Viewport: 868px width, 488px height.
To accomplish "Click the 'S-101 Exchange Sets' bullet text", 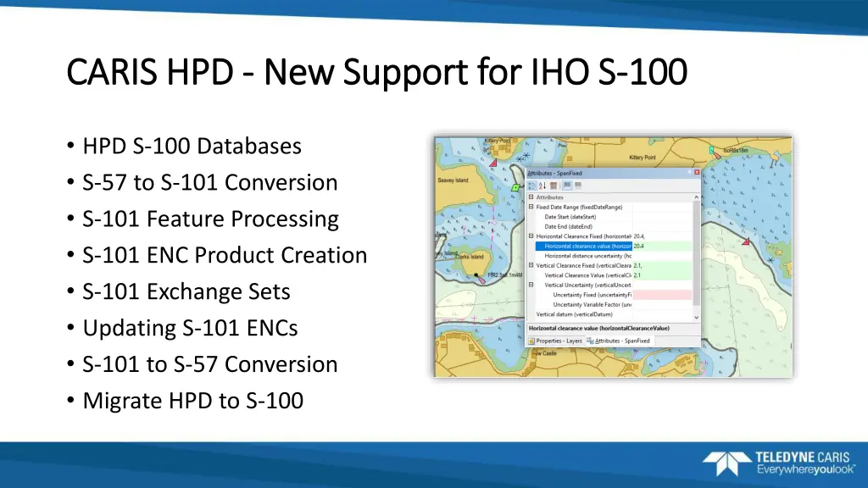I will 186,291.
